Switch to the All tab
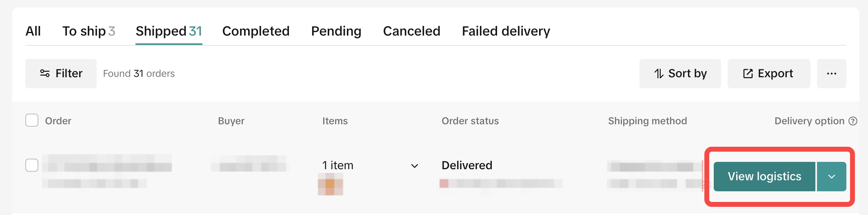The image size is (868, 215). click(33, 31)
